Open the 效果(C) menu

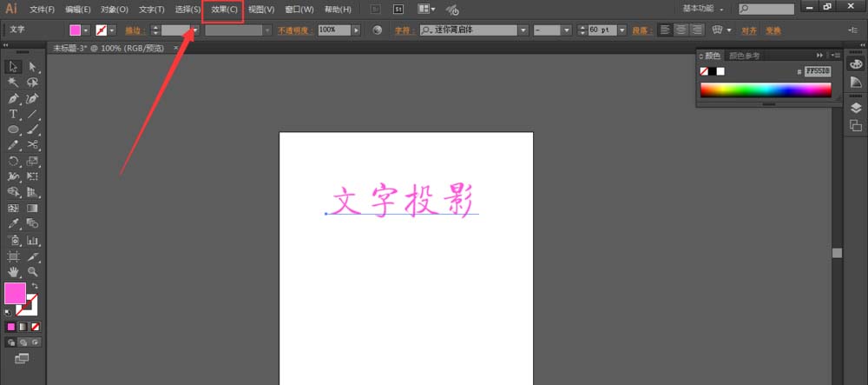click(224, 10)
